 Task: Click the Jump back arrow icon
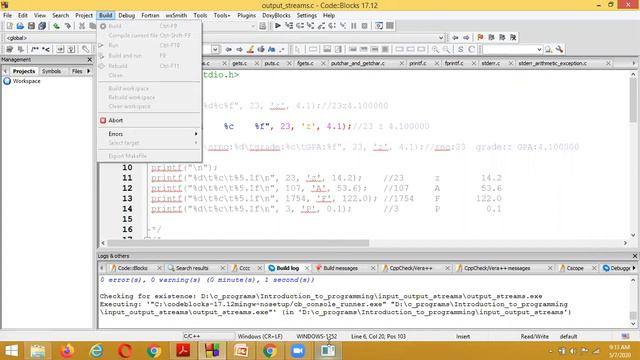[x=455, y=38]
